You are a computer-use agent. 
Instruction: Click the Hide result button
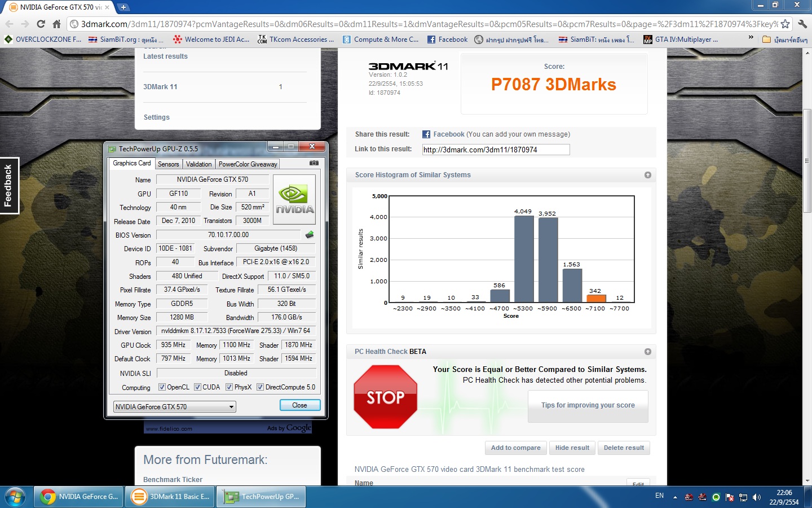(572, 448)
